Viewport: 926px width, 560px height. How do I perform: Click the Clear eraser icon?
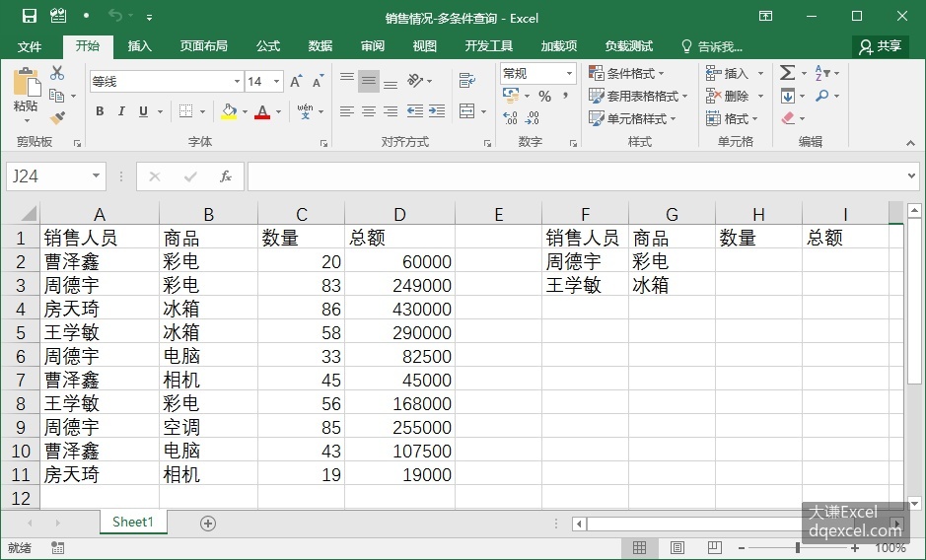(788, 118)
